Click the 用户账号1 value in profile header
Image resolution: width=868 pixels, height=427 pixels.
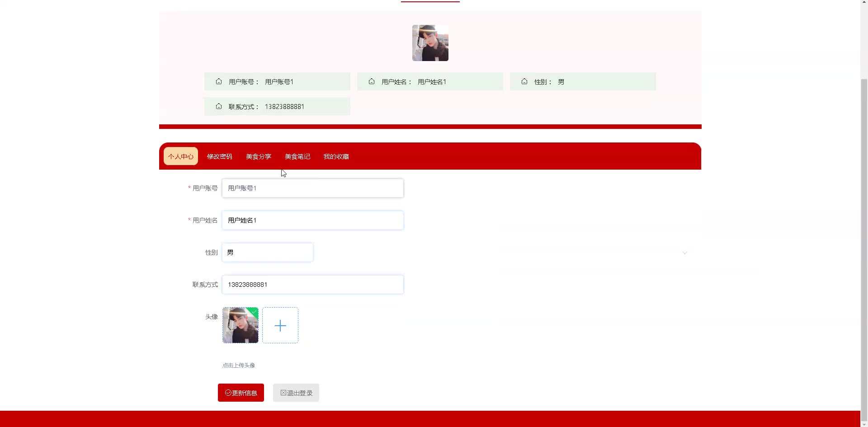pos(279,82)
